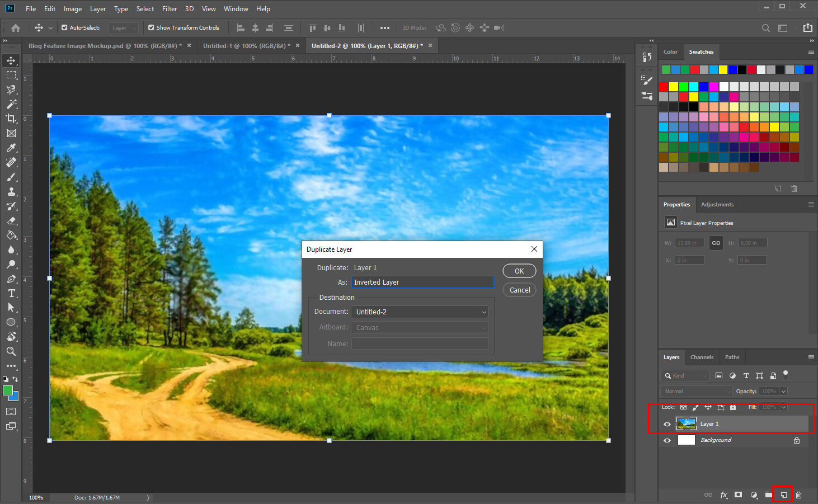Select the Crop tool

coord(11,118)
